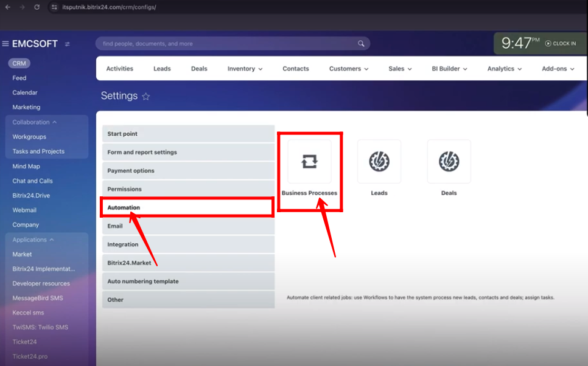Open the Sales dropdown
The width and height of the screenshot is (588, 366).
pyautogui.click(x=399, y=69)
